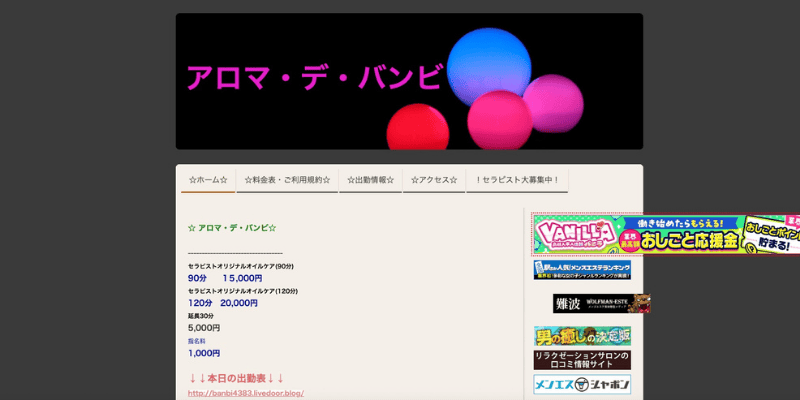
Task: Open the ☆料金表・ご利用規約☆ tab
Action: coord(287,181)
